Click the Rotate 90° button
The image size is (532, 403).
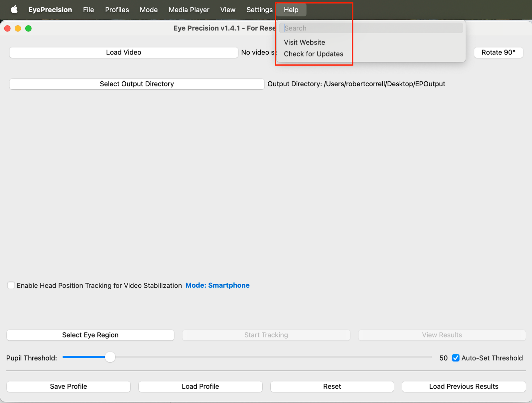coord(498,52)
